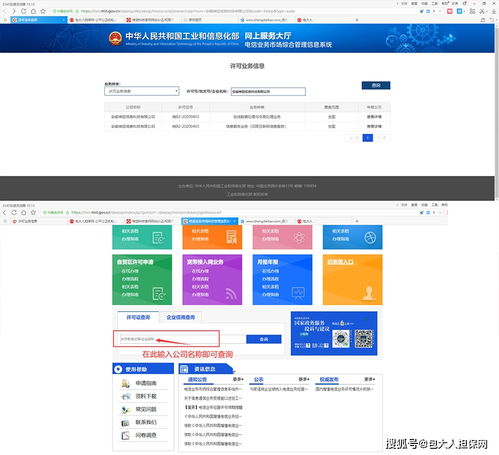Screen dimensions: 499x455
Task: Go forward in the top browser window
Action: click(x=14, y=11)
